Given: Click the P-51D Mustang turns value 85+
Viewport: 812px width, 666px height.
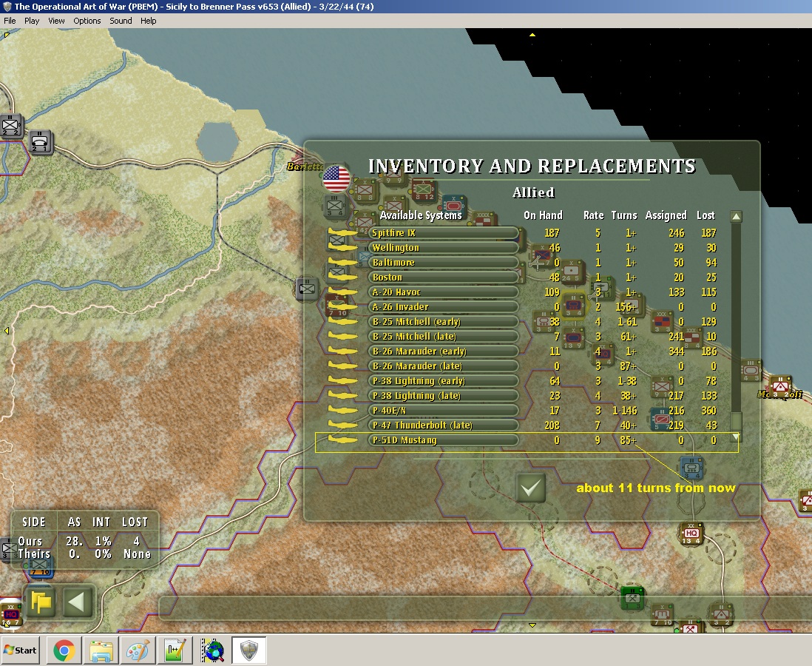Looking at the screenshot, I should 628,440.
